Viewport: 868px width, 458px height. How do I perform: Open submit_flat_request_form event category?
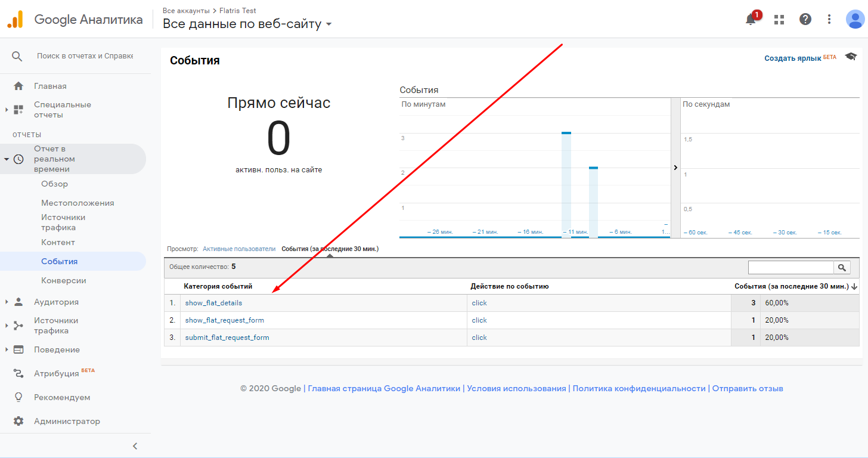[x=227, y=338]
